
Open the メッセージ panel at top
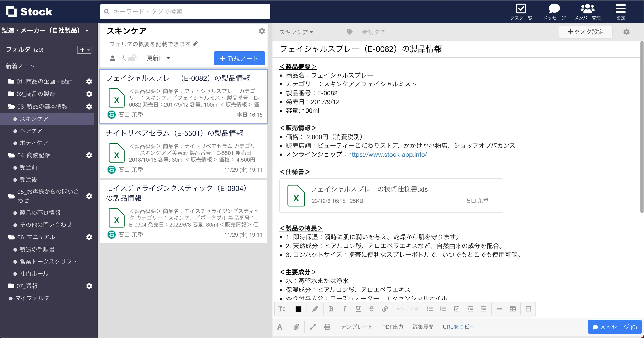554,11
